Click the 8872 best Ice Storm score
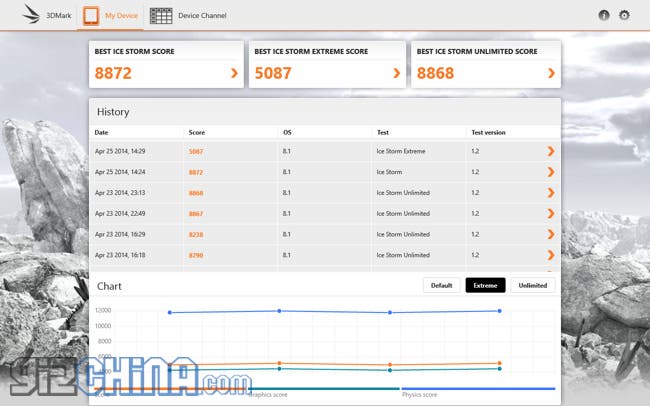Viewport: 650px width, 406px height. point(113,73)
